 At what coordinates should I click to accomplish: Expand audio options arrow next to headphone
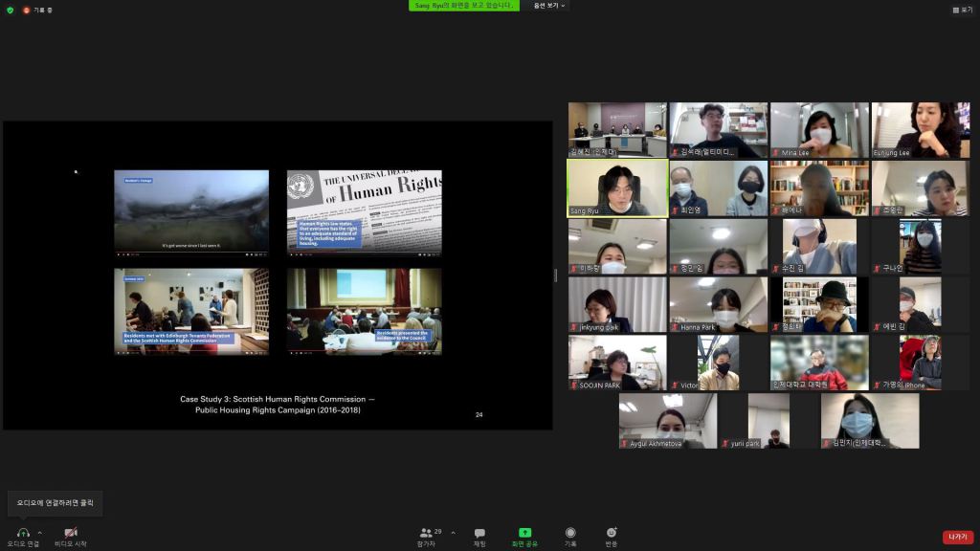40,533
